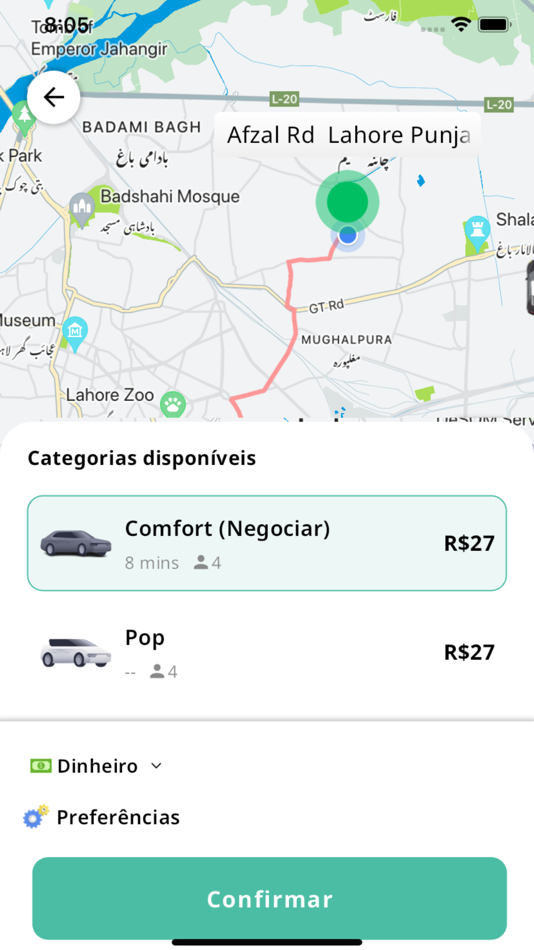Tap the green pickup location marker
534x950 pixels.
tap(347, 202)
